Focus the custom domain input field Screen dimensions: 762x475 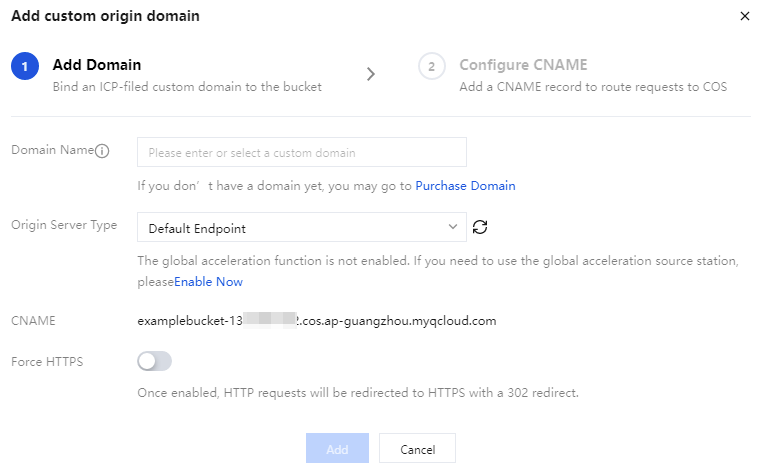[302, 152]
